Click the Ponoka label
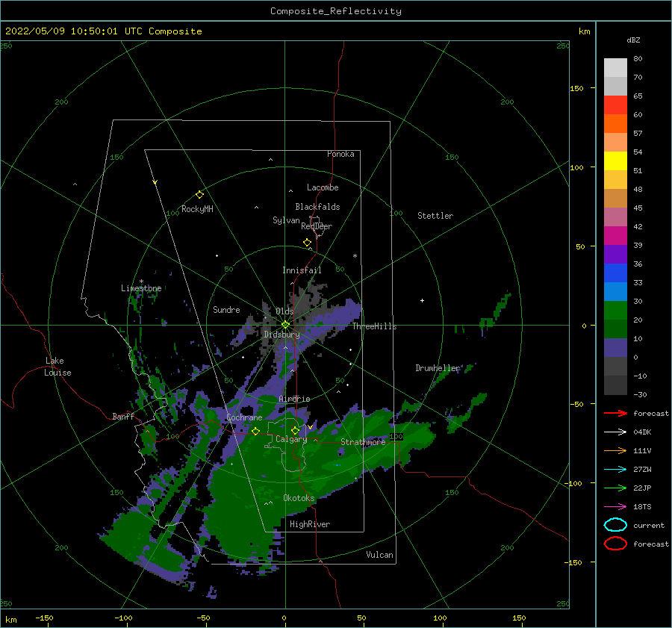 (340, 154)
